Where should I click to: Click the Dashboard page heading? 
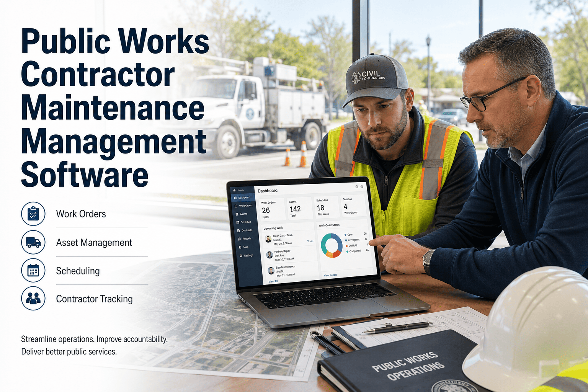(x=268, y=191)
